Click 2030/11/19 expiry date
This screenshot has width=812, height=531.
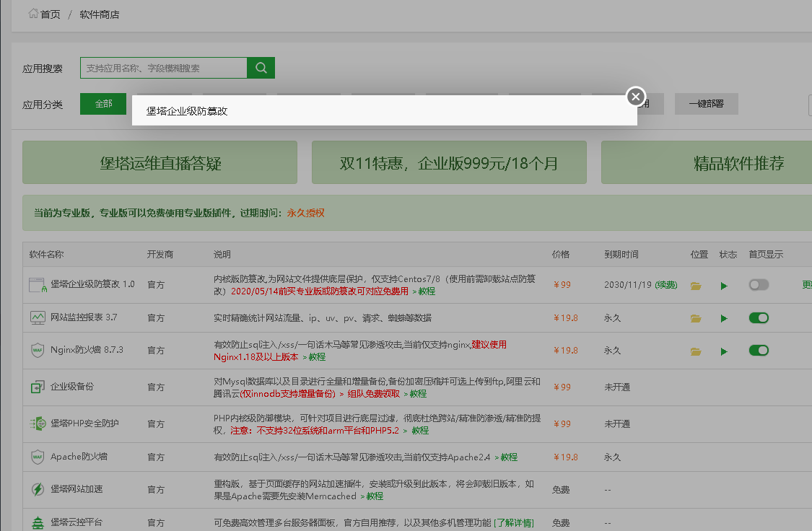(x=628, y=285)
